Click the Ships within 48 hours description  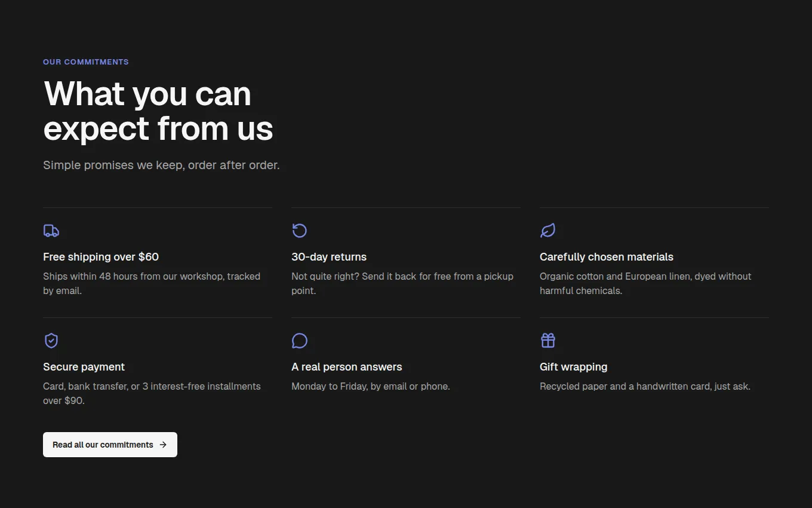pyautogui.click(x=152, y=283)
